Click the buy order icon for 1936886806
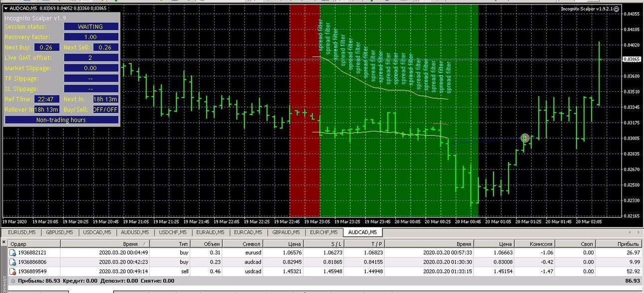 (12, 262)
